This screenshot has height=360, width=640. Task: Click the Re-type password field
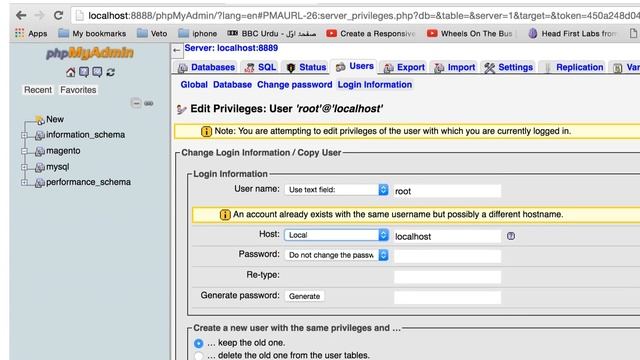pyautogui.click(x=447, y=277)
